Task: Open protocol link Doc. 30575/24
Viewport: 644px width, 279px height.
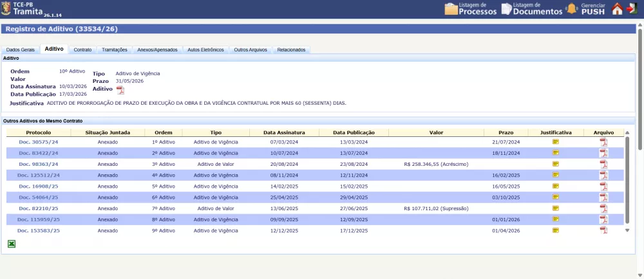Action: pyautogui.click(x=39, y=142)
